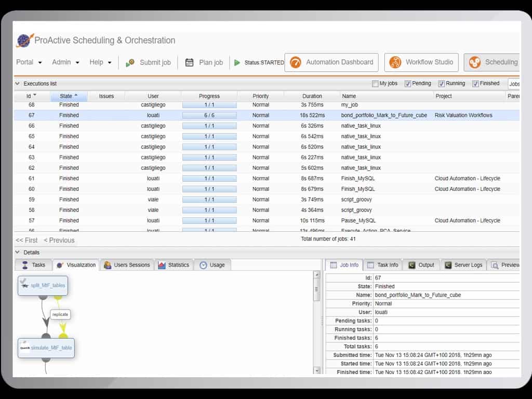532x399 pixels.
Task: Click the Automation Dashboard gauge icon
Action: click(296, 62)
